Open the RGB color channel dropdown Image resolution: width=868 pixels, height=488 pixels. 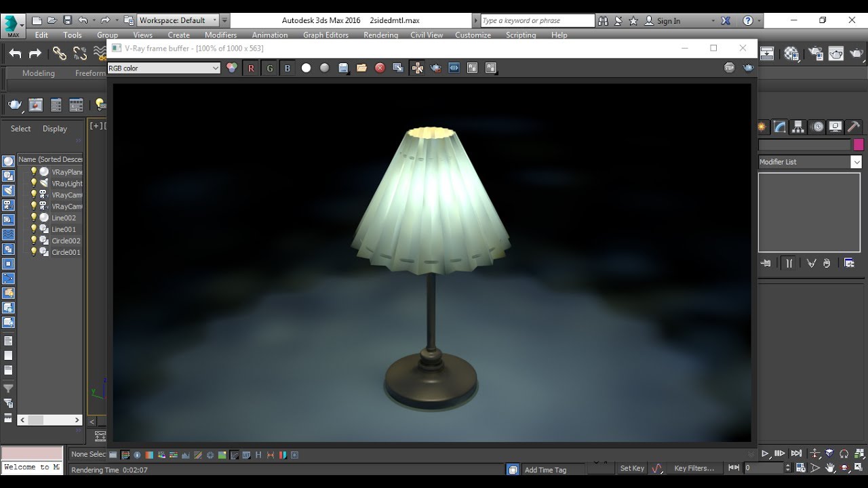click(x=164, y=68)
